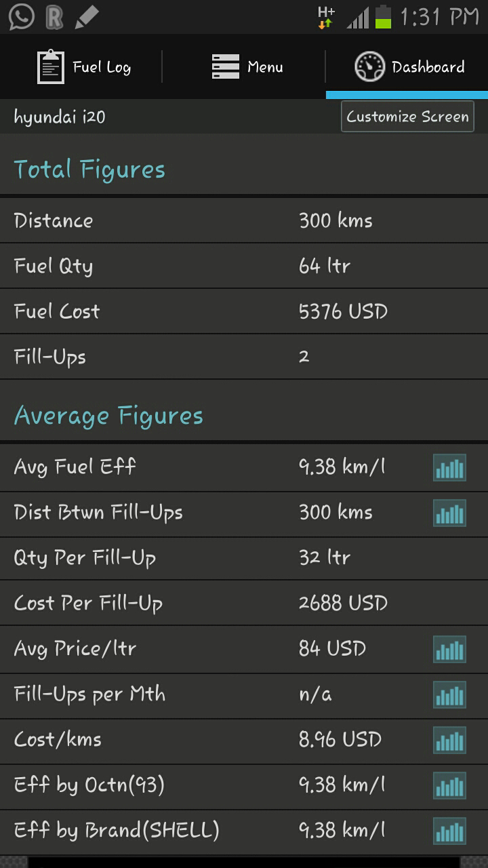This screenshot has height=868, width=488.
Task: Open the Avg Fuel Eff bar chart
Action: click(449, 467)
